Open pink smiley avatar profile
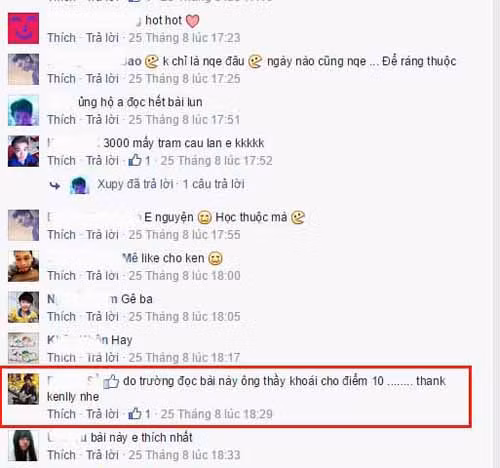The image size is (500, 468). coord(23,28)
